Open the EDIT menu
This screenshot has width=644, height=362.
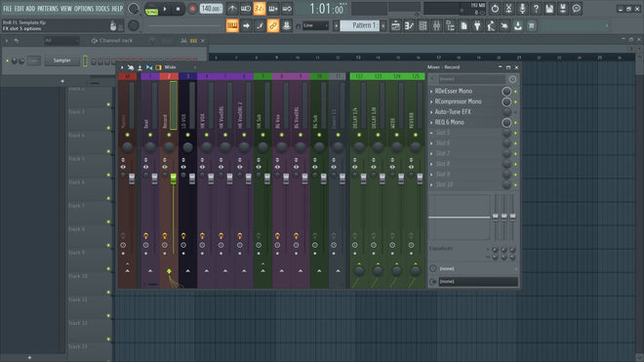pyautogui.click(x=20, y=9)
